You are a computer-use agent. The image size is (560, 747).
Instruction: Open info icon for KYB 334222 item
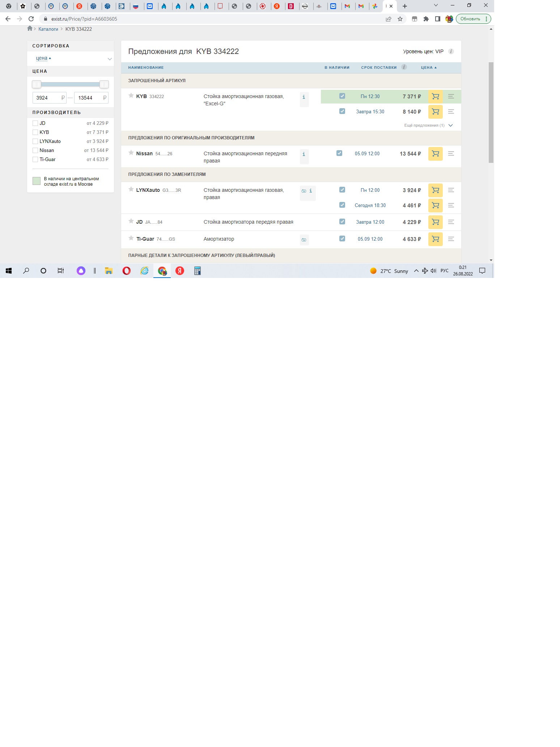304,97
